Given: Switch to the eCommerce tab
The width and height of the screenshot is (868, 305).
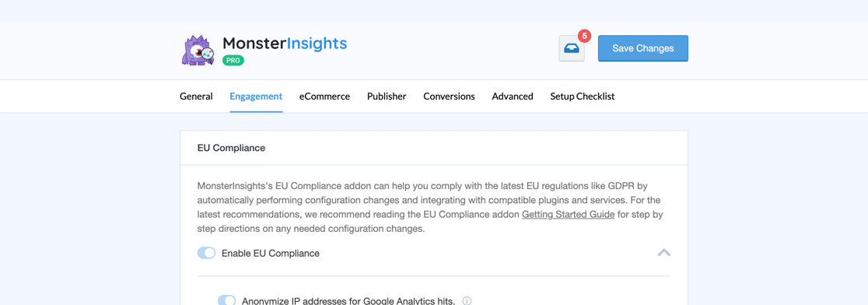Looking at the screenshot, I should 325,96.
